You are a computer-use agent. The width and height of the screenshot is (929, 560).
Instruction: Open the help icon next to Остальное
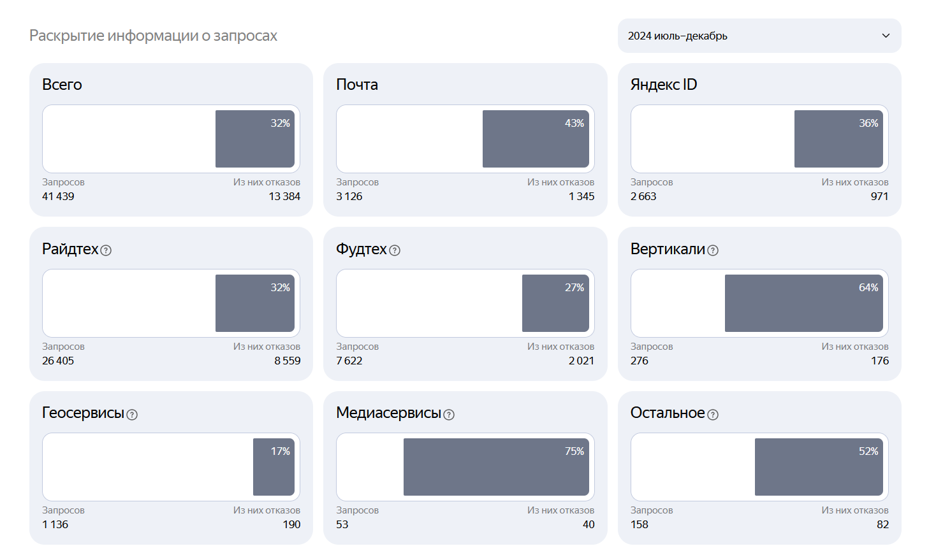coord(713,415)
